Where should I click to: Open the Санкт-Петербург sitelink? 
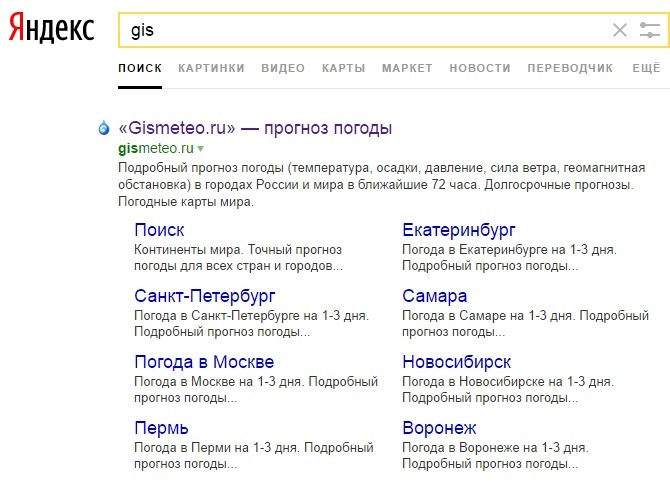[x=205, y=296]
